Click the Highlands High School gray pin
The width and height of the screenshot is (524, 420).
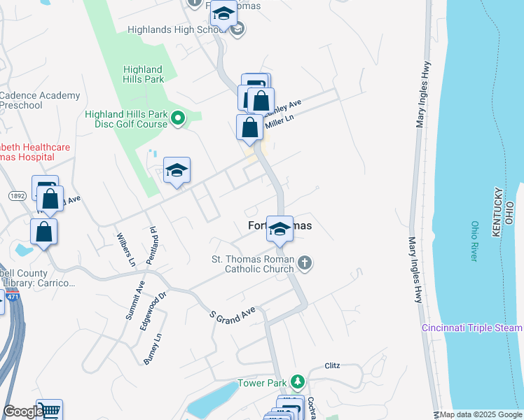click(238, 29)
